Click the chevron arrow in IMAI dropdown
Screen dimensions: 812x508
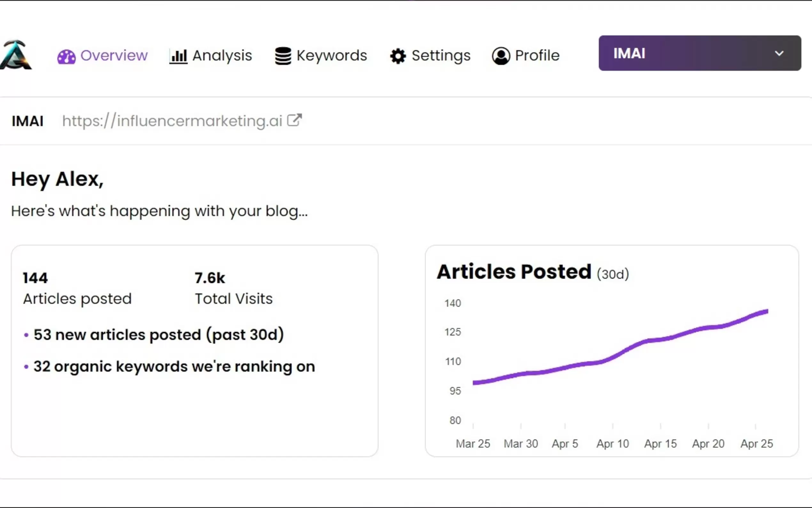coord(779,53)
